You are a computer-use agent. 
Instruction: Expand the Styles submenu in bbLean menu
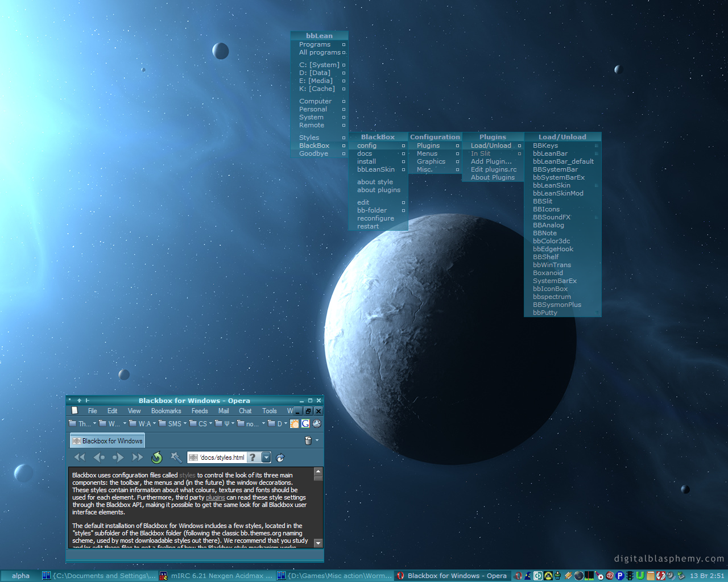click(x=319, y=138)
